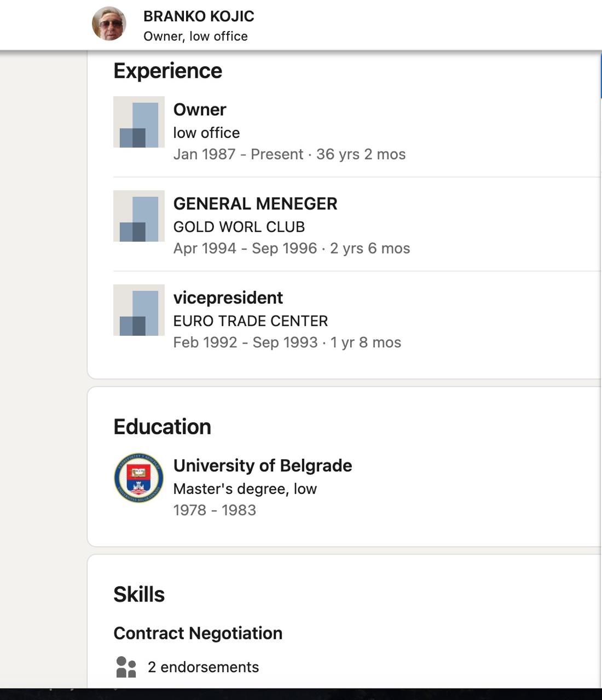The height and width of the screenshot is (700, 602).
Task: Open the Owner position title
Action: (x=200, y=109)
